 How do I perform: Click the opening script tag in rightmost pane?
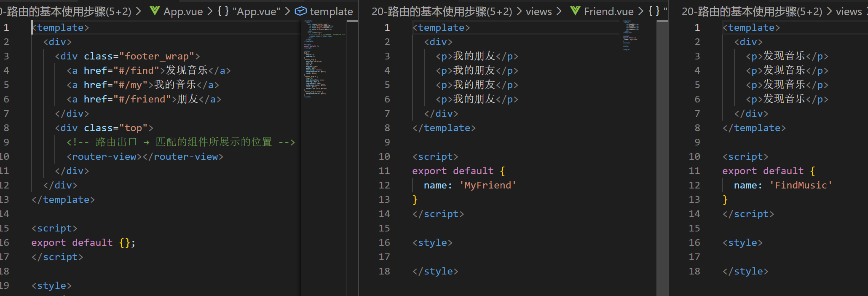click(x=745, y=156)
